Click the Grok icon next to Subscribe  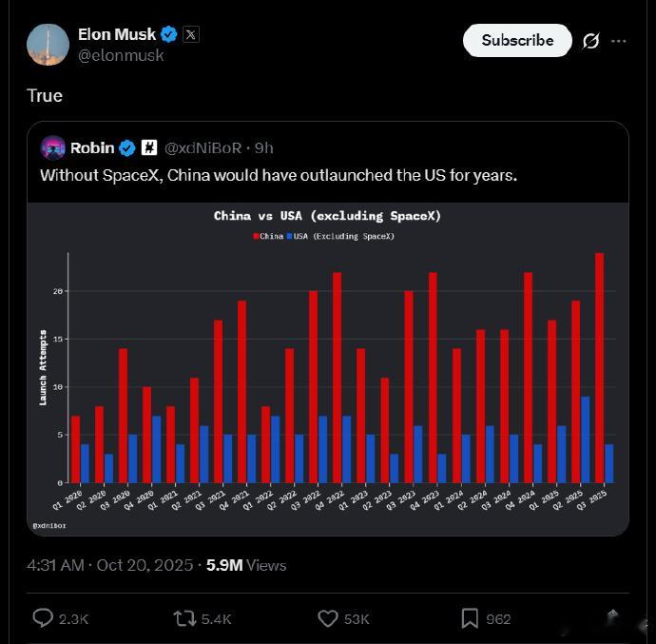(590, 41)
